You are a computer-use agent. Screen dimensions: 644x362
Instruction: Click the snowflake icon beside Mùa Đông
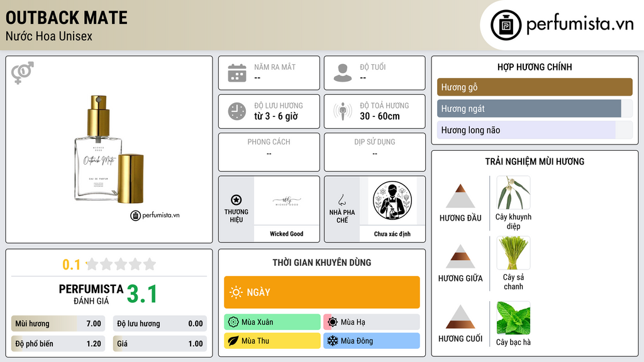point(333,341)
